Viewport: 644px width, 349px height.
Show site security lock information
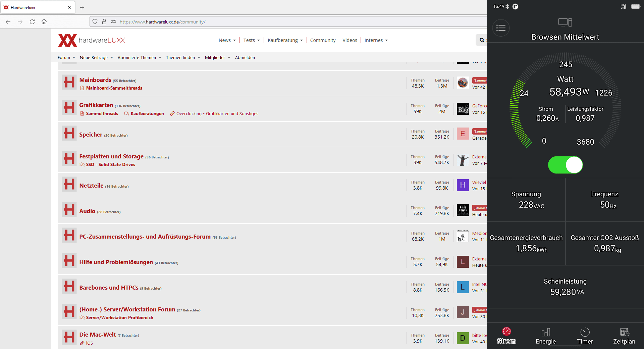point(104,22)
